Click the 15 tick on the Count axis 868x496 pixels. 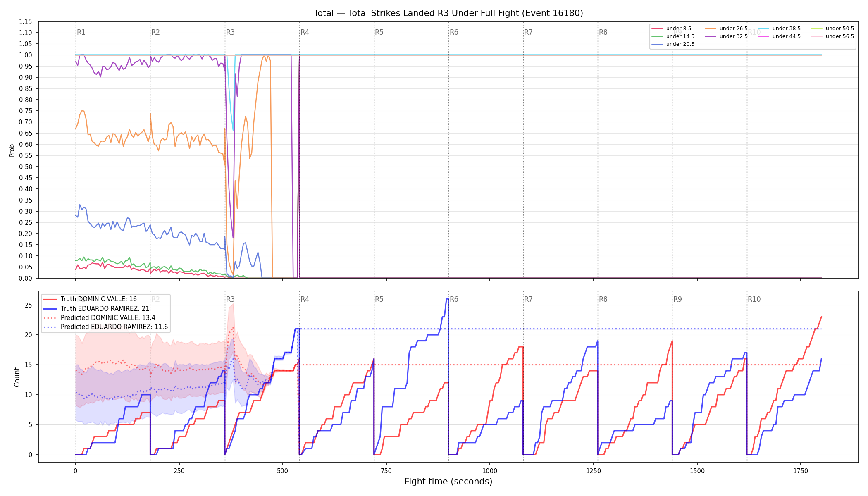pyautogui.click(x=29, y=365)
